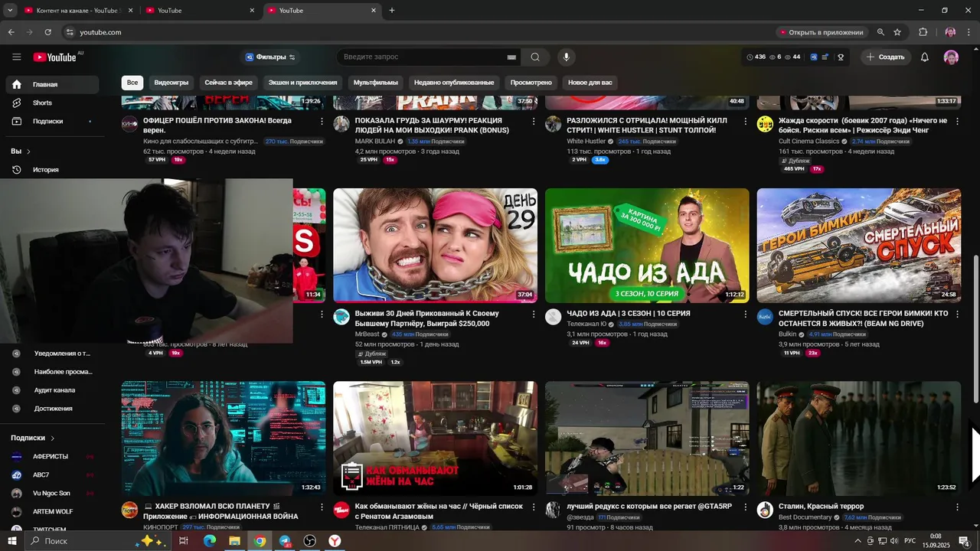980x551 pixels.
Task: Click the Создать create button
Action: (885, 57)
